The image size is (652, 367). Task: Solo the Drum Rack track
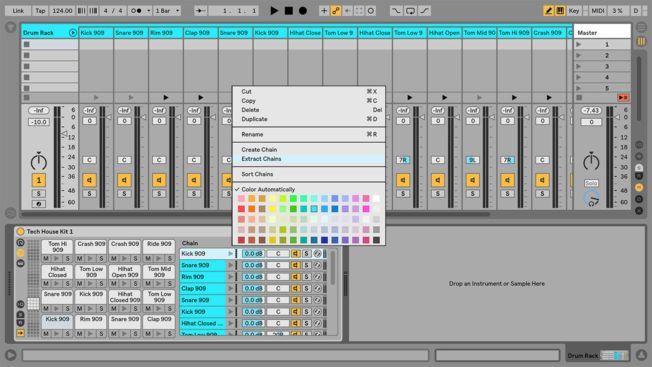(x=39, y=193)
